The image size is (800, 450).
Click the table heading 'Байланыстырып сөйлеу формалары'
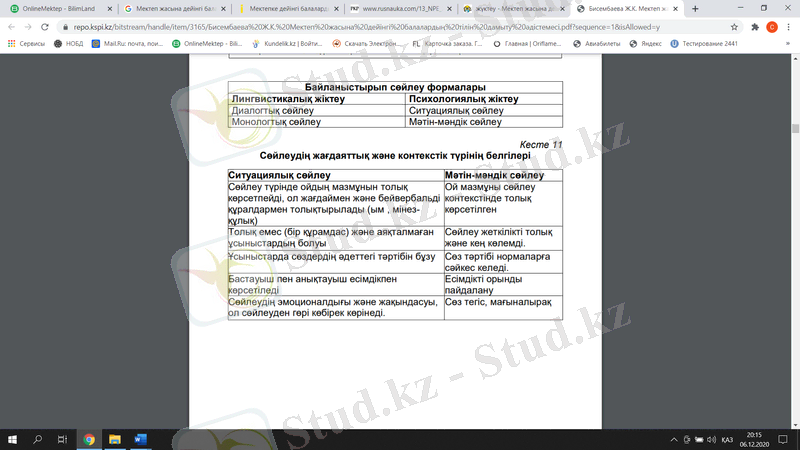point(395,87)
